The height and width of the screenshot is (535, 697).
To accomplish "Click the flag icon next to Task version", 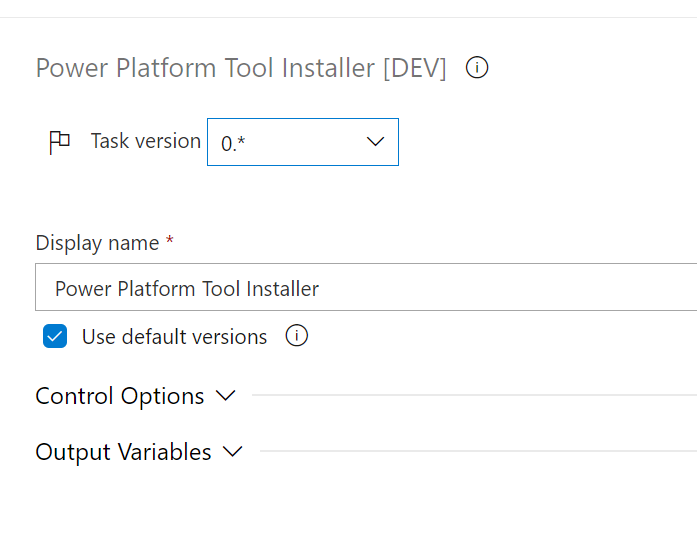I will tap(60, 142).
